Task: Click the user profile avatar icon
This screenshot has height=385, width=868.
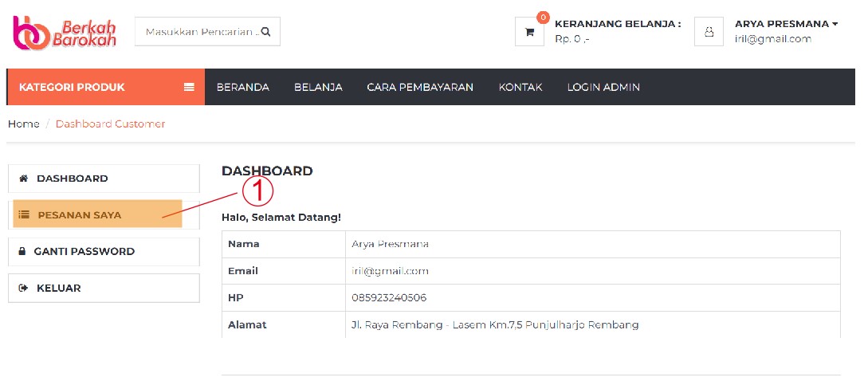Action: click(709, 32)
